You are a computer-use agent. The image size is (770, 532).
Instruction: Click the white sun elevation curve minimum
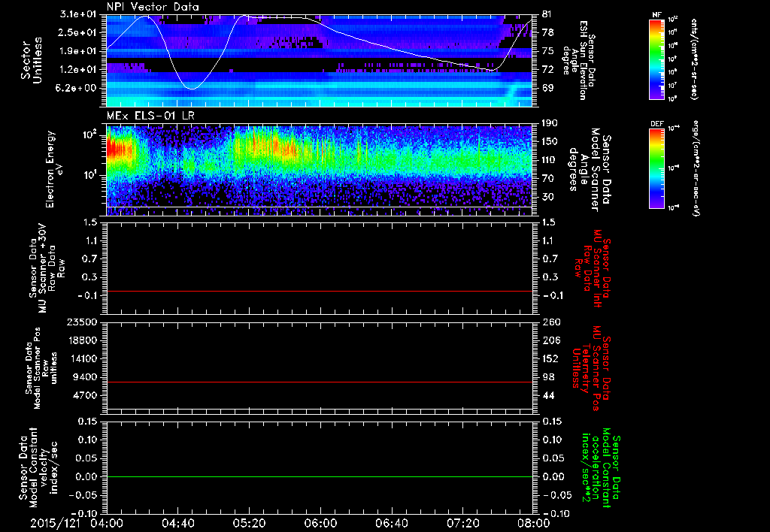point(192,89)
